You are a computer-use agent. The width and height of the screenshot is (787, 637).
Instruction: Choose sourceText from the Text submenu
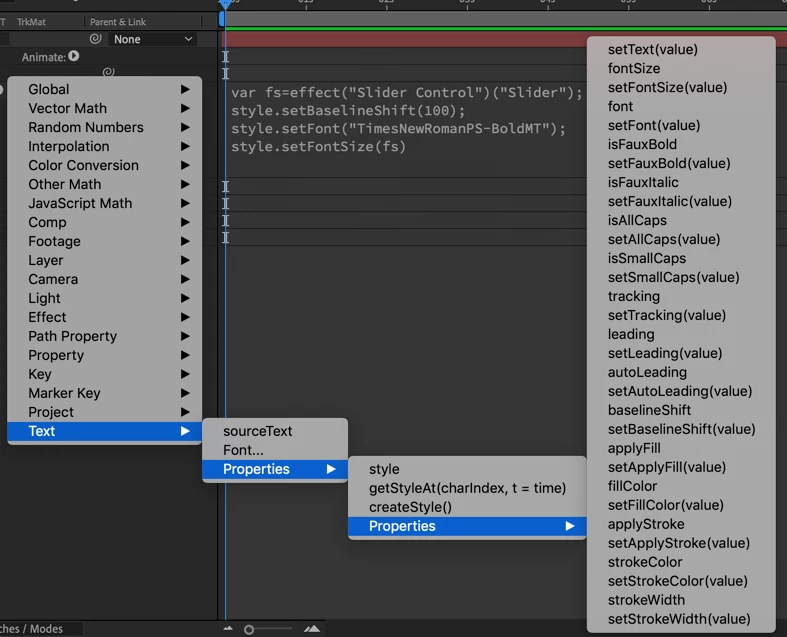coord(275,431)
